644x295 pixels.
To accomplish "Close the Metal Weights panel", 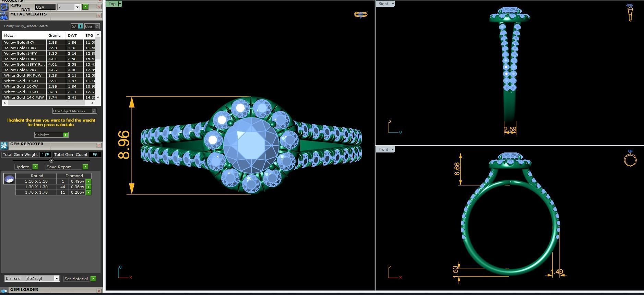I will click(x=99, y=16).
